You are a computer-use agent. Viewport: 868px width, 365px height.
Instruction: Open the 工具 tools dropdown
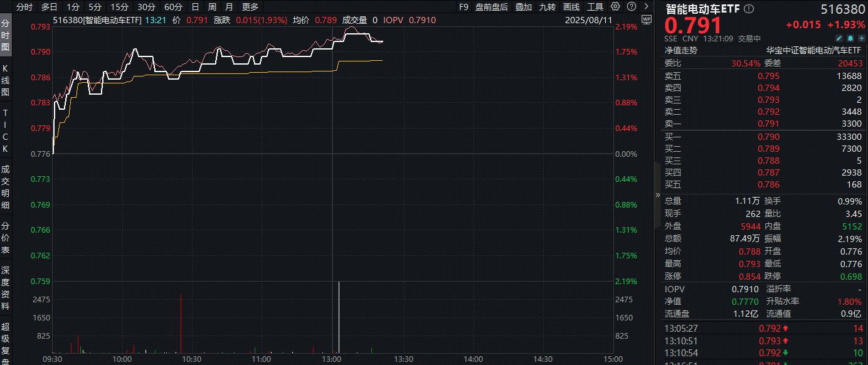coord(595,7)
